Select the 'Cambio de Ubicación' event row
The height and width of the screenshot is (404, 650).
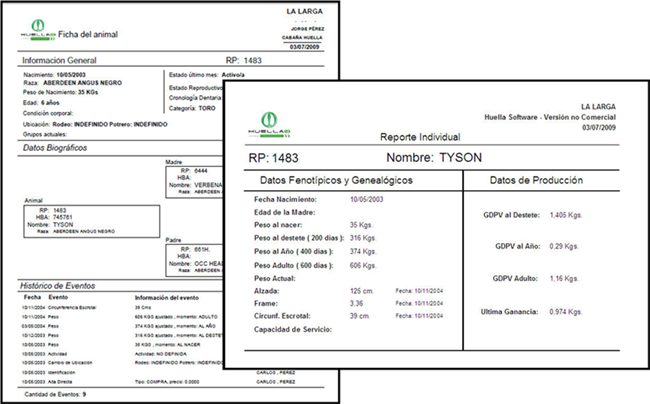(122, 363)
